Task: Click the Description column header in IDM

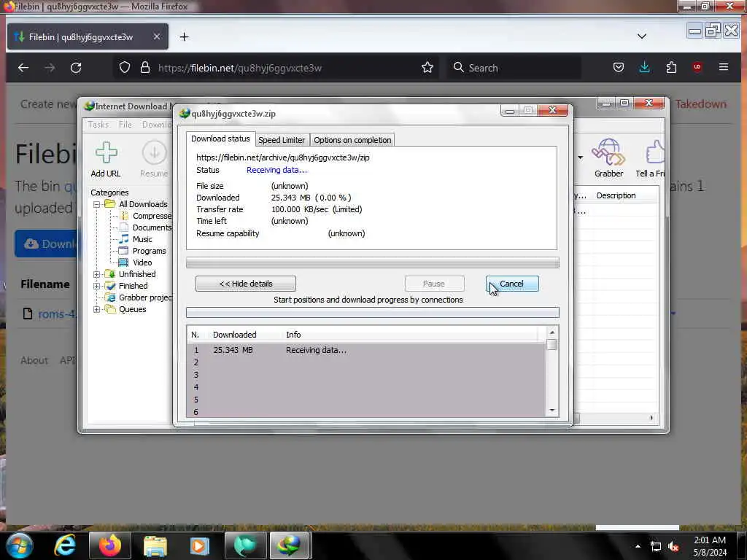Action: tap(616, 195)
